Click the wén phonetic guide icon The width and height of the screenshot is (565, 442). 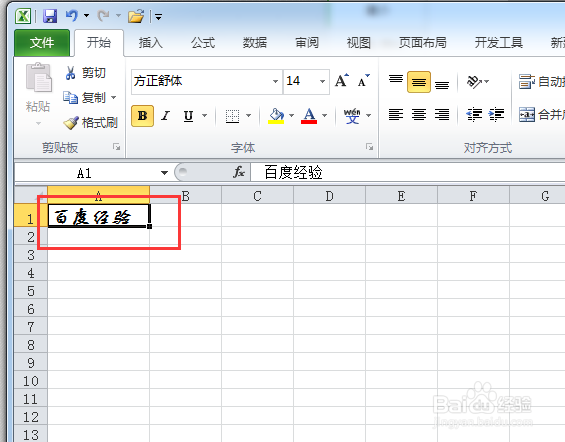tap(352, 116)
